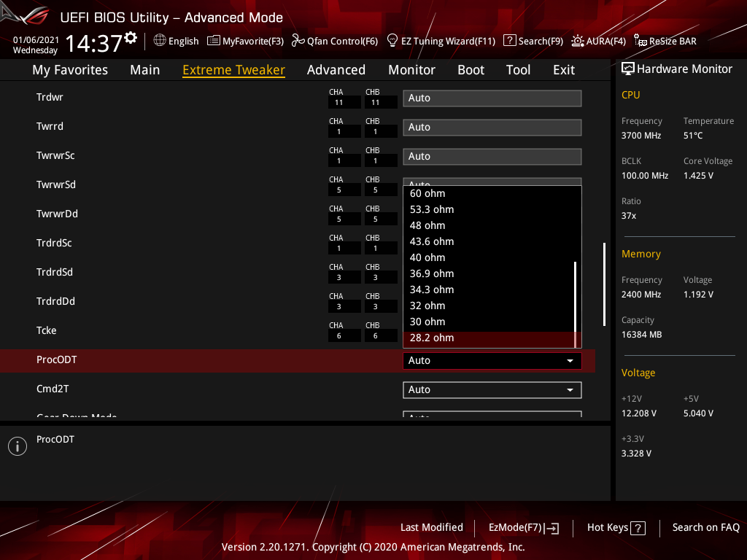
Task: Open Qfan Control fan icon
Action: 298,41
